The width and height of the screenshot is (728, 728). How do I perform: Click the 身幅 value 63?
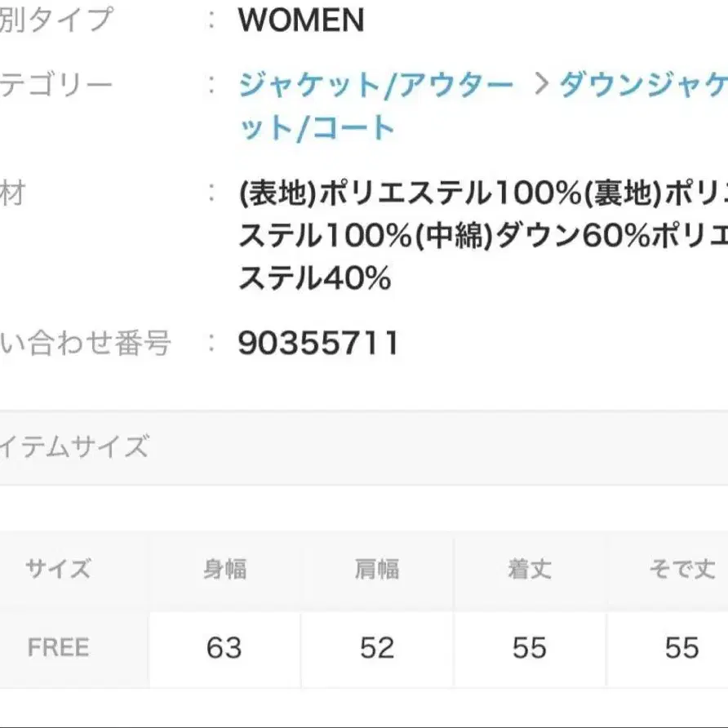pos(224,648)
